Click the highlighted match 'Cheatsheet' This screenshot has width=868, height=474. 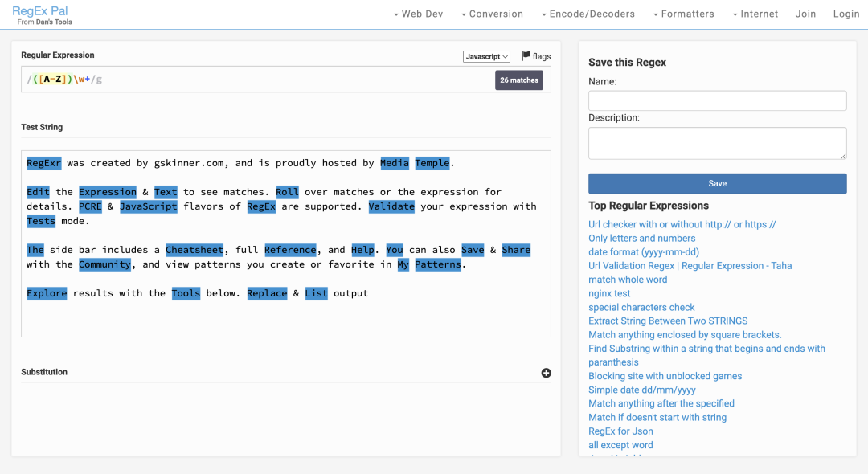tap(194, 250)
